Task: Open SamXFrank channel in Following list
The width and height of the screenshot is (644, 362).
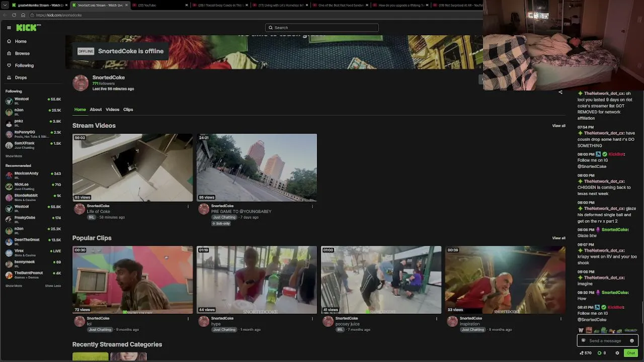Action: pyautogui.click(x=33, y=145)
